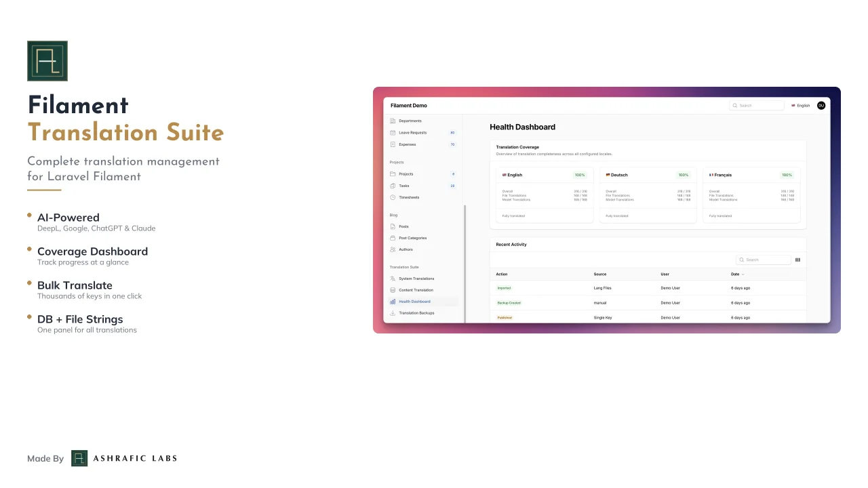Open the English language switcher in header
This screenshot has width=868, height=488.
(x=801, y=106)
